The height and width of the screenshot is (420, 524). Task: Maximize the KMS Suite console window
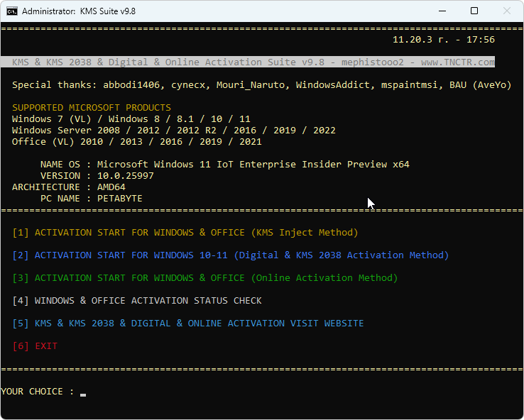tap(474, 11)
